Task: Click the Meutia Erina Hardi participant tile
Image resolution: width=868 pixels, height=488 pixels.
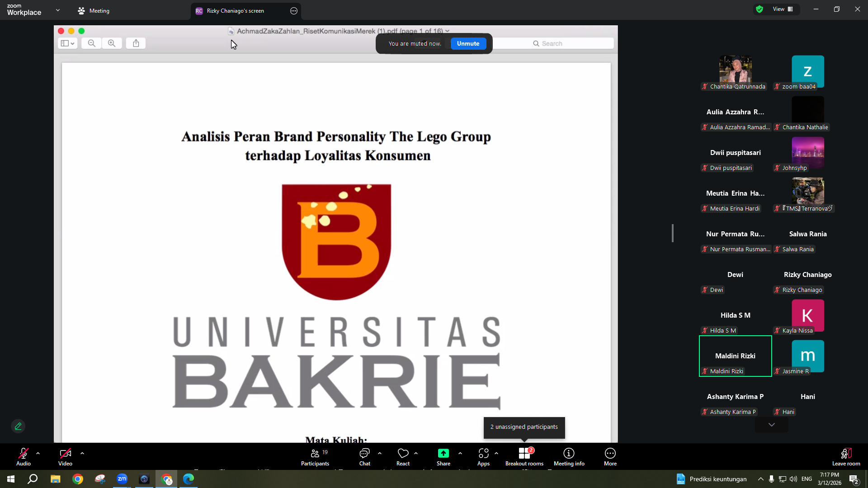Action: (736, 193)
